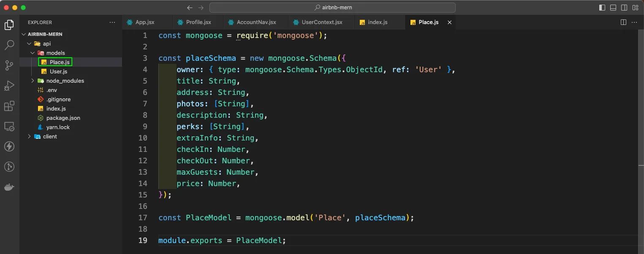Switch to the App.jsx tab
The height and width of the screenshot is (254, 644).
coord(147,22)
